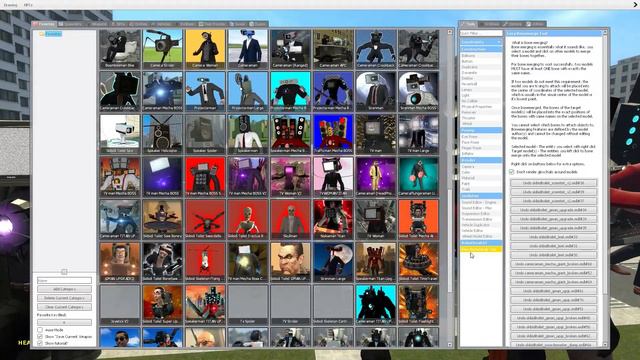Switch to the Tools tab in the right panel
This screenshot has width=640, height=360.
pos(468,24)
